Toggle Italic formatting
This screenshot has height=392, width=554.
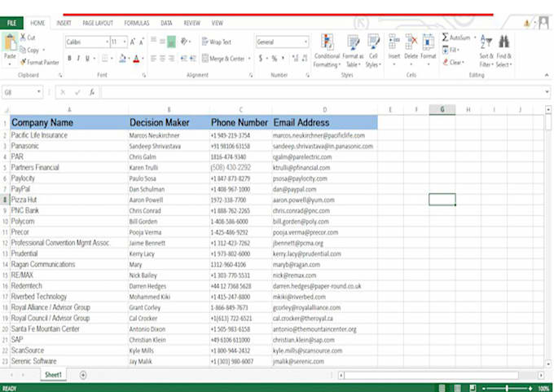[78, 59]
